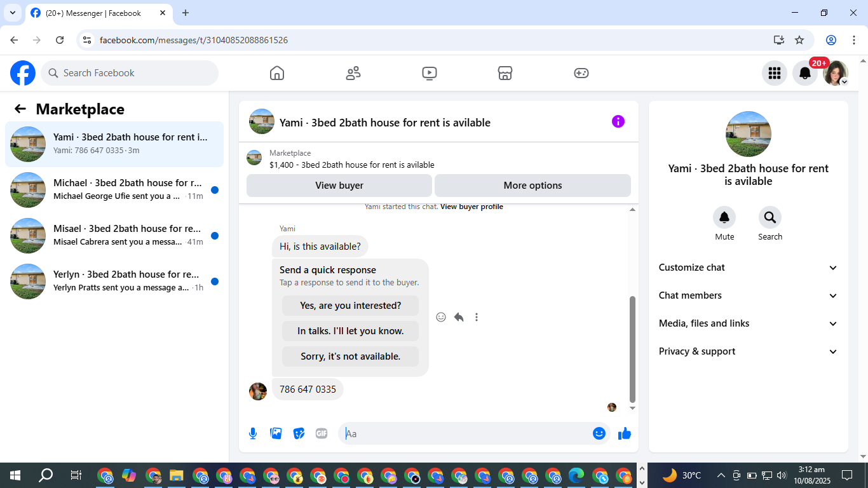
Task: Open the Michael conversation
Action: pos(114,190)
